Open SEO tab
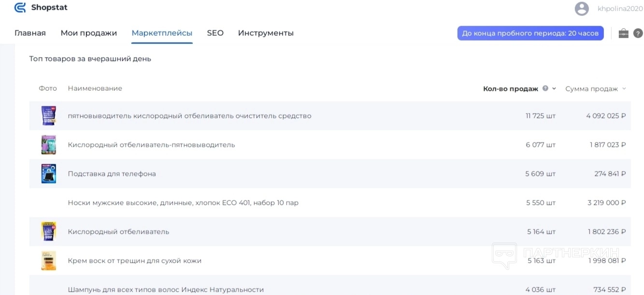 pos(215,33)
